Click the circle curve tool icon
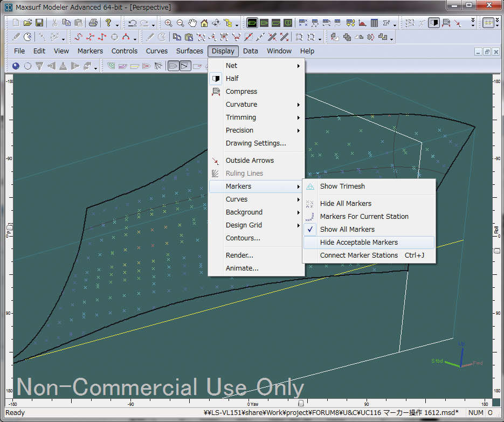 click(x=114, y=37)
